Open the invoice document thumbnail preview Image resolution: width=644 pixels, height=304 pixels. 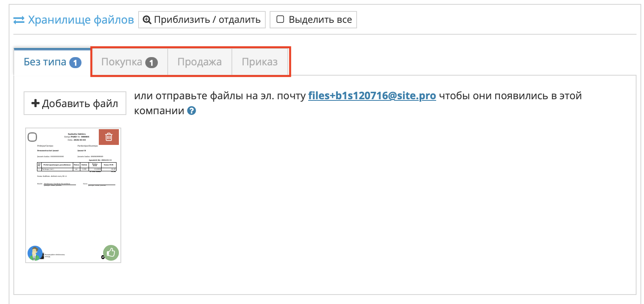73,195
